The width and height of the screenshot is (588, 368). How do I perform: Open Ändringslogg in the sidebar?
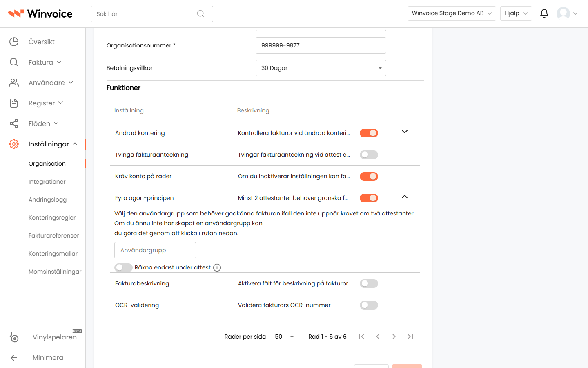point(47,200)
